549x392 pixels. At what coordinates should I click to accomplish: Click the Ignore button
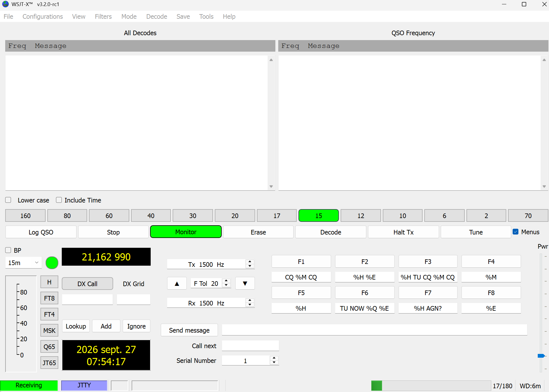point(137,326)
